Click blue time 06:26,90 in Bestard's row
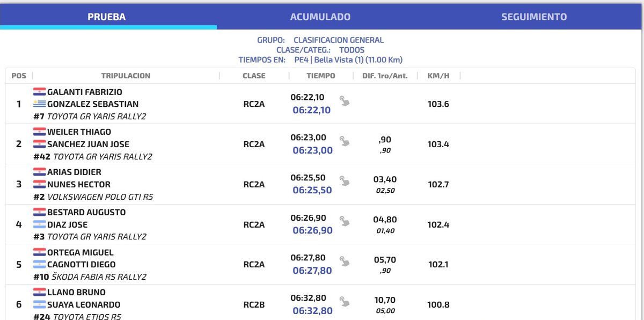Screen dimensions: 644x320 312,230
